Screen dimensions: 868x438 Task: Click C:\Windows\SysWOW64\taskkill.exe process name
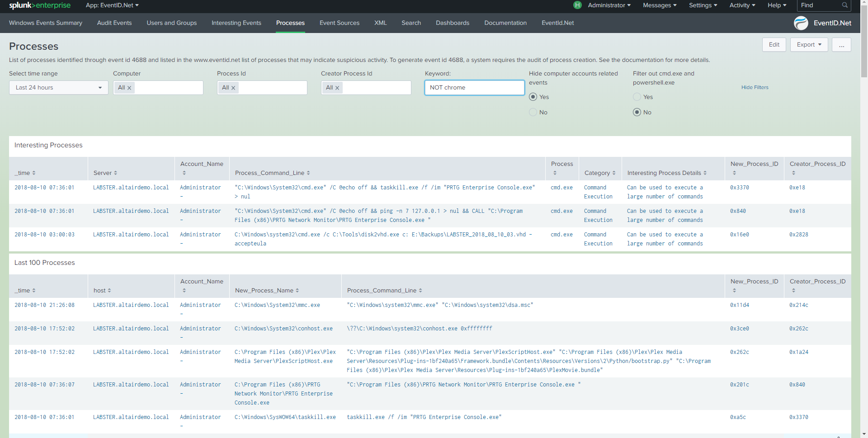(285, 417)
